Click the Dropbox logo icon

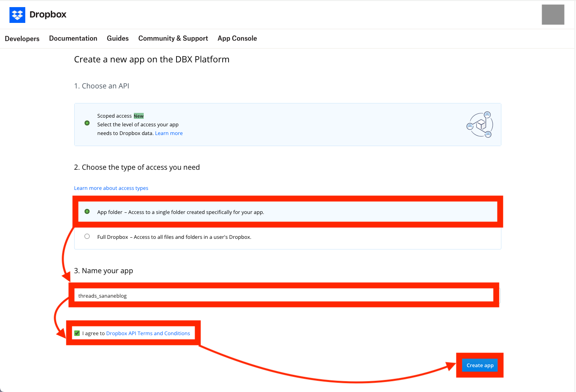click(17, 15)
